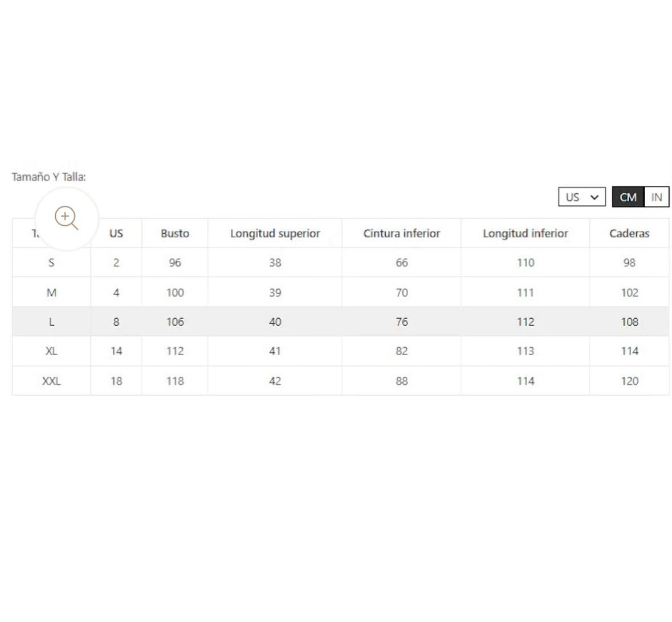Viewport: 672px width, 622px height.
Task: Click the magnifying glass zoom icon
Action: point(66,218)
